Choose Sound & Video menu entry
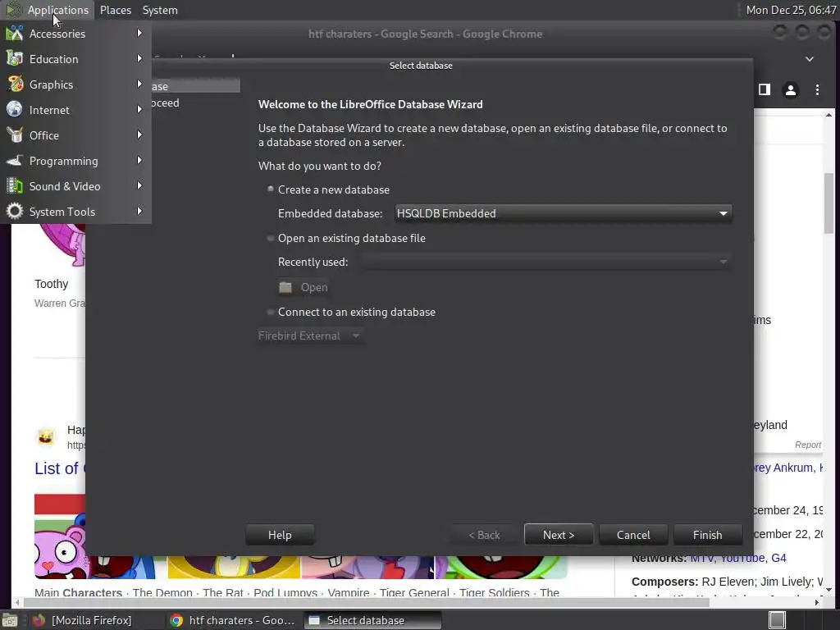This screenshot has width=840, height=630. pos(75,186)
